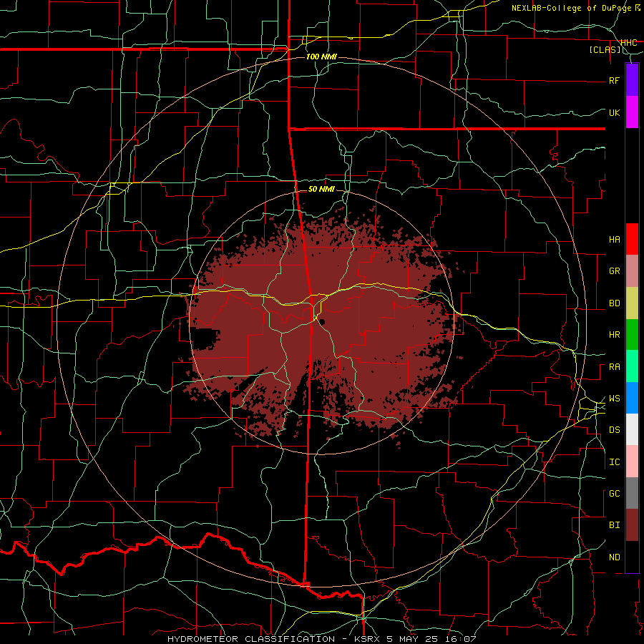Image resolution: width=644 pixels, height=644 pixels.
Task: Click the 'HA' legend label
Action: [614, 240]
